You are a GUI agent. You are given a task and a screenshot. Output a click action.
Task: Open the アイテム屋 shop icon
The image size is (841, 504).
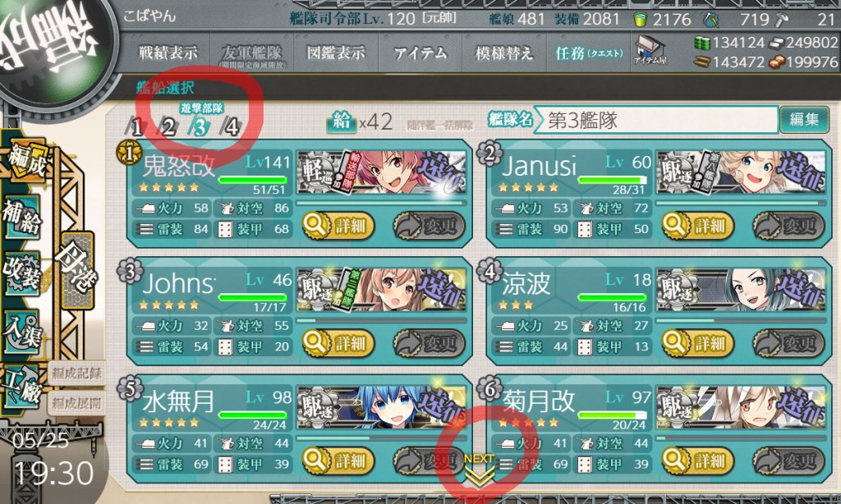click(650, 50)
